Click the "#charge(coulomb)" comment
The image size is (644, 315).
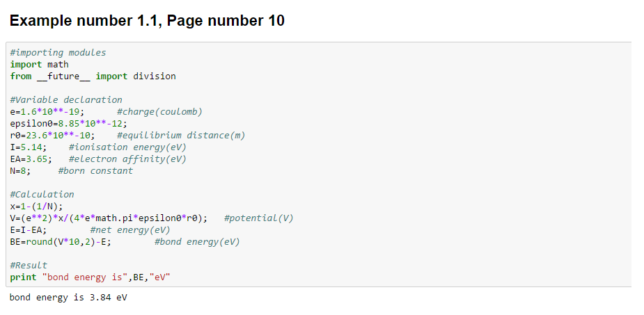[160, 112]
